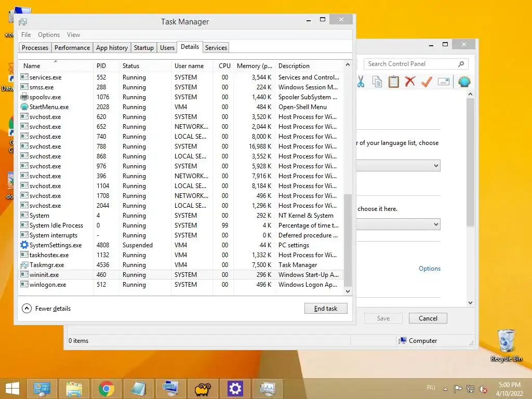
Task: Open the second dropdown below 'choose it here'
Action: [x=398, y=224]
